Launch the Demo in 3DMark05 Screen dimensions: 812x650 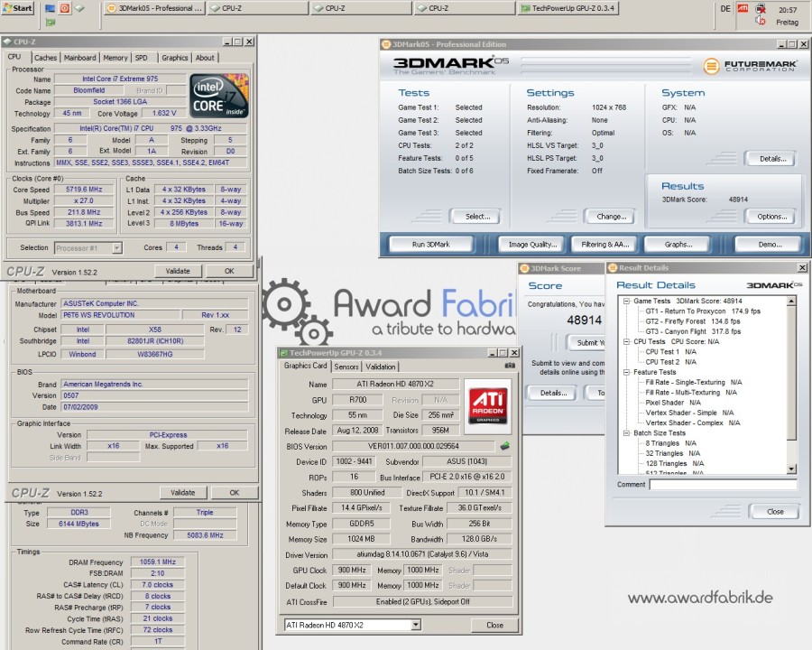(x=770, y=244)
